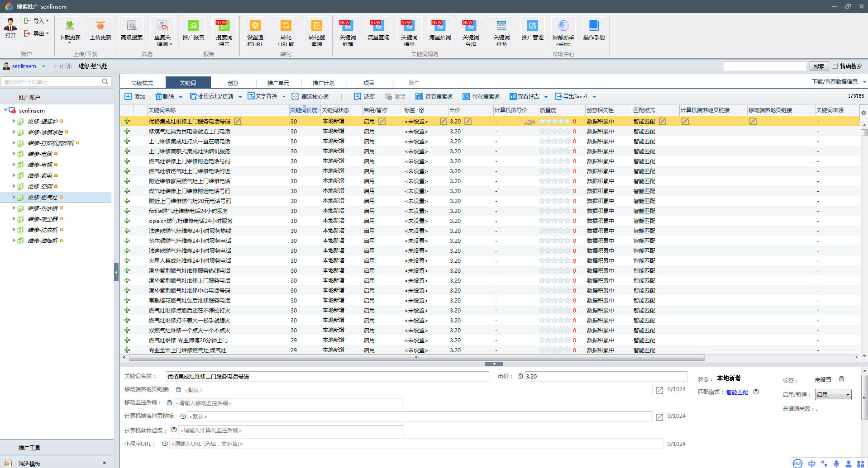The image size is (868, 468).
Task: Toggle the 精确搜索 checkbox
Action: point(835,66)
